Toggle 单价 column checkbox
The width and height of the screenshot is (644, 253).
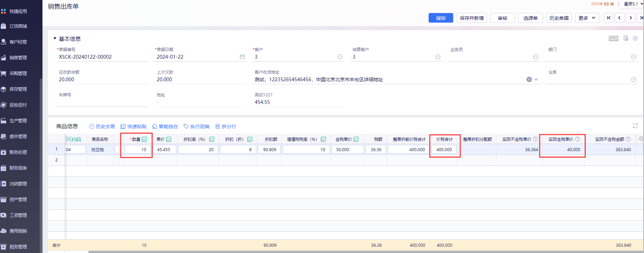169,139
